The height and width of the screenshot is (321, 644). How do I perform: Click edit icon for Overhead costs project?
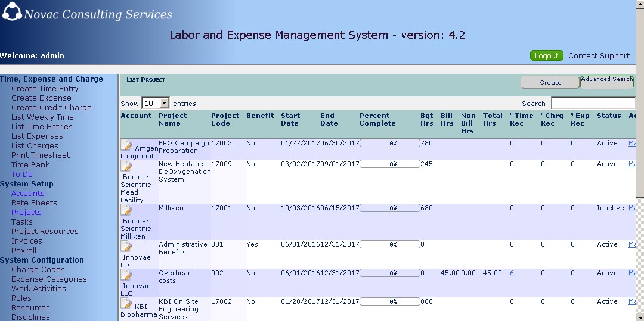coord(126,275)
